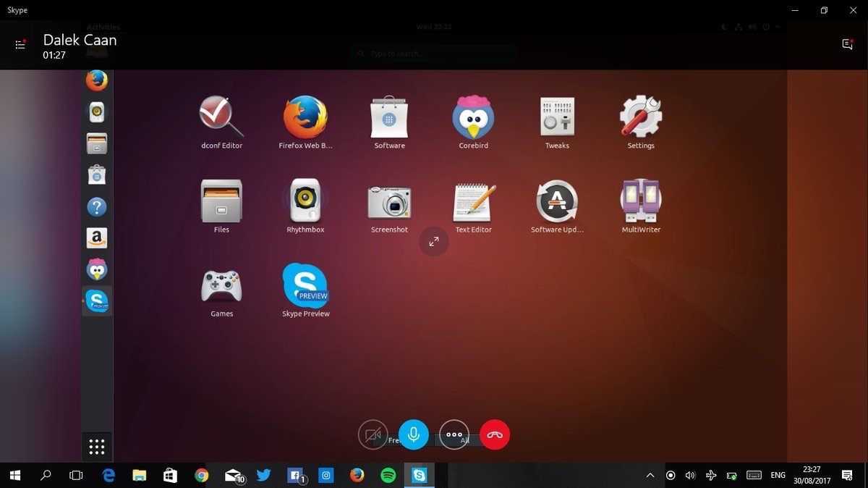End the call with the red hang-up button
Viewport: 868px width, 488px height.
point(495,435)
